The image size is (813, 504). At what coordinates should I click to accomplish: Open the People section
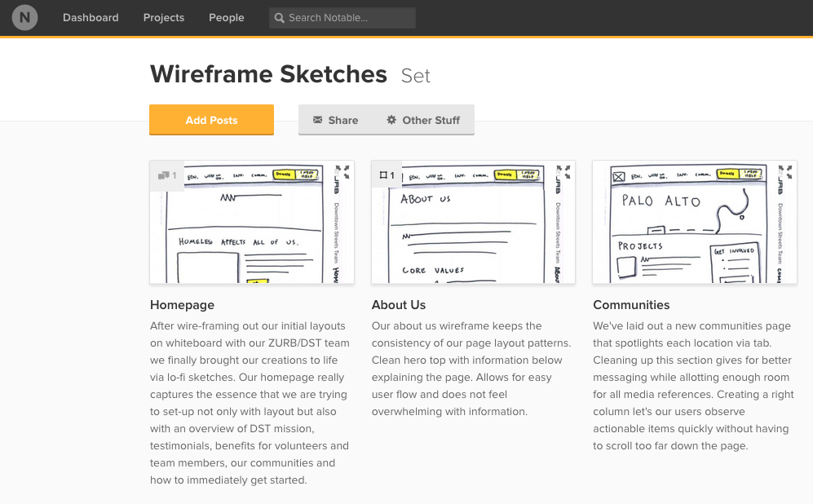coord(226,17)
